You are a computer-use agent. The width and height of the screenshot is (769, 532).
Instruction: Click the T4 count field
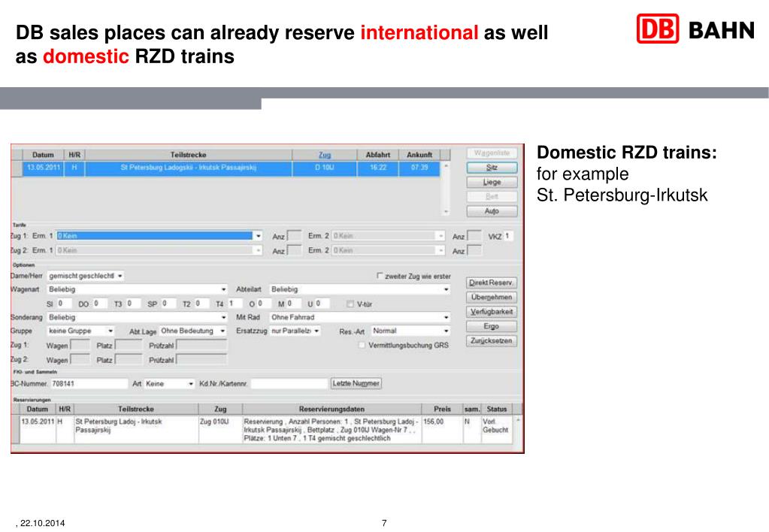pyautogui.click(x=235, y=304)
